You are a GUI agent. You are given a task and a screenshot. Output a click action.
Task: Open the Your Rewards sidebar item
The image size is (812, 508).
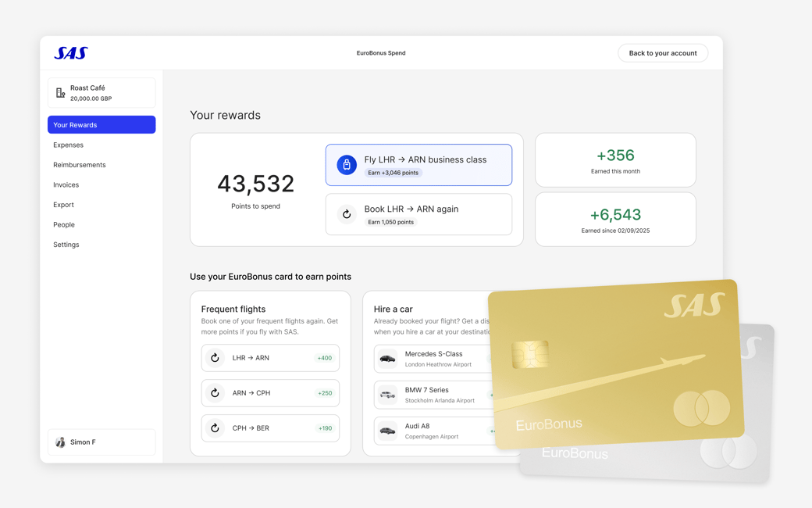click(x=101, y=125)
